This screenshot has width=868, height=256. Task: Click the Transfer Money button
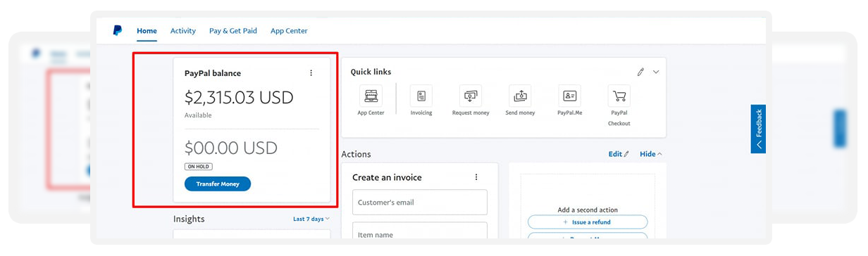click(218, 184)
